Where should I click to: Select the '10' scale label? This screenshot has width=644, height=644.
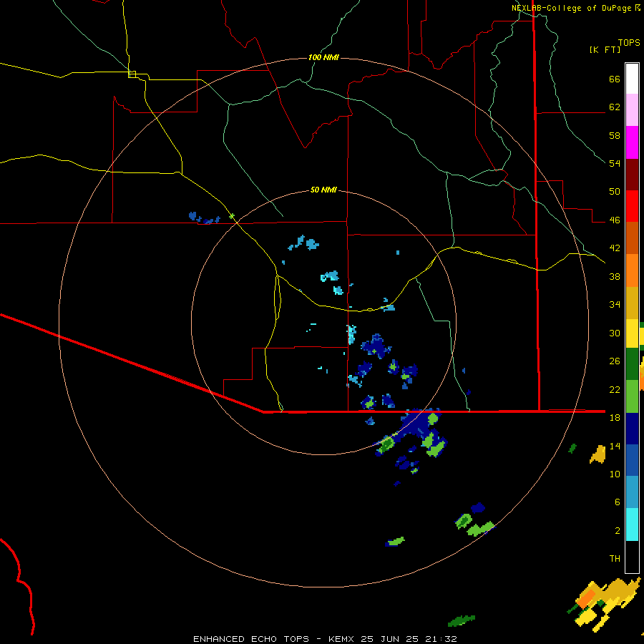point(615,474)
